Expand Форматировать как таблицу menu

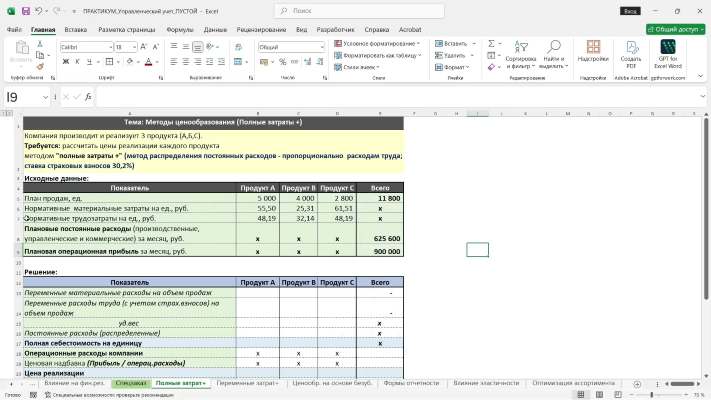click(378, 55)
